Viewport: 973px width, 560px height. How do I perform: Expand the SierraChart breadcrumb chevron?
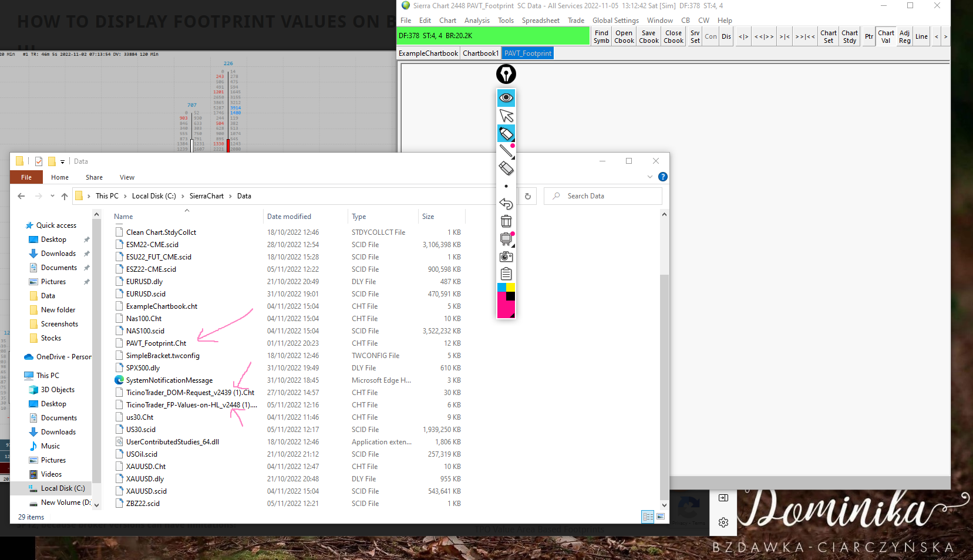point(230,196)
